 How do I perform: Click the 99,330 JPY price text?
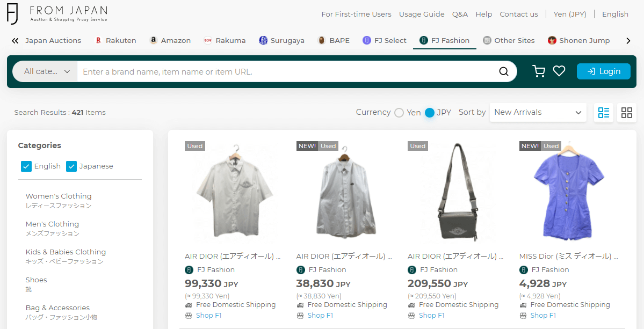pyautogui.click(x=212, y=283)
